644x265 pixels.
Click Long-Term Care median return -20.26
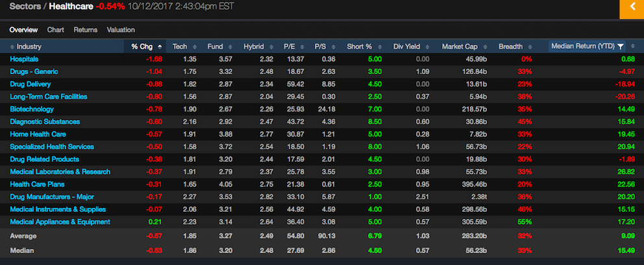coord(625,97)
